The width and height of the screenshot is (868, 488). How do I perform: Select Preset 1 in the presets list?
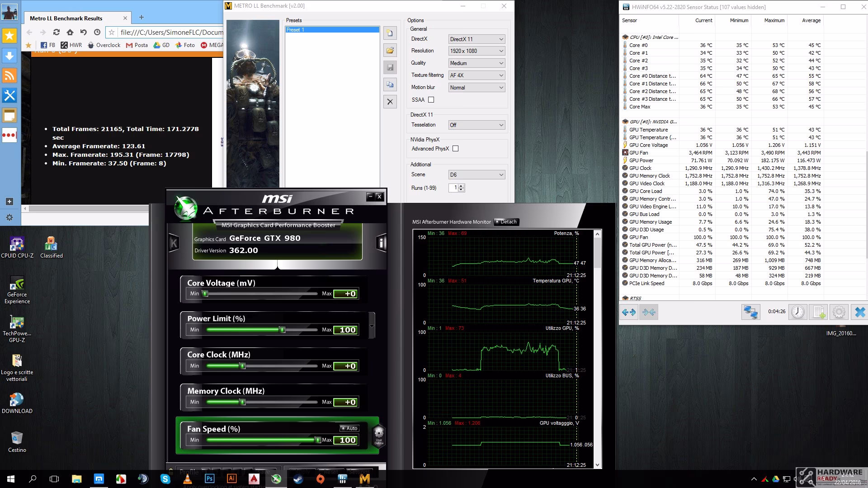[332, 30]
